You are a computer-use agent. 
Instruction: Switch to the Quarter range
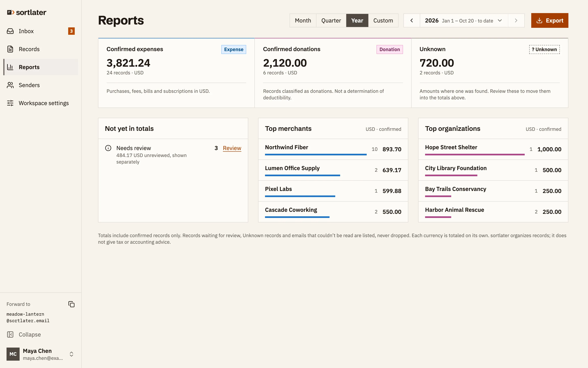click(331, 20)
